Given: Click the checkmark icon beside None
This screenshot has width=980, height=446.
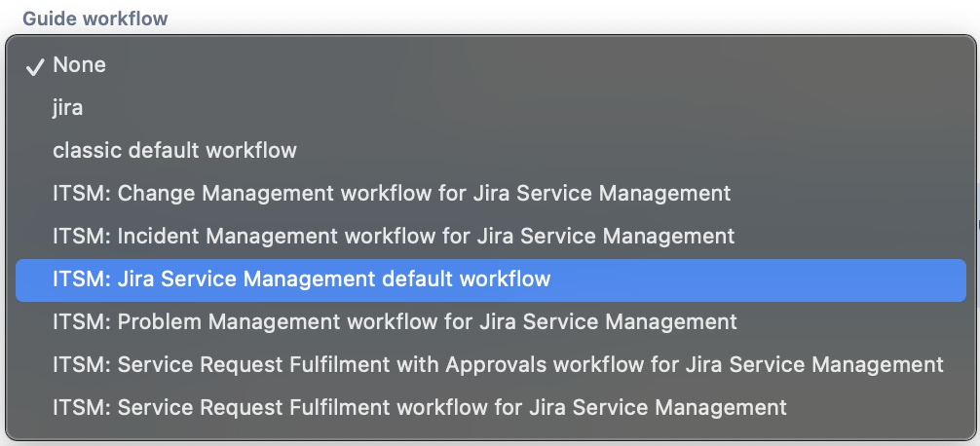Looking at the screenshot, I should point(34,66).
